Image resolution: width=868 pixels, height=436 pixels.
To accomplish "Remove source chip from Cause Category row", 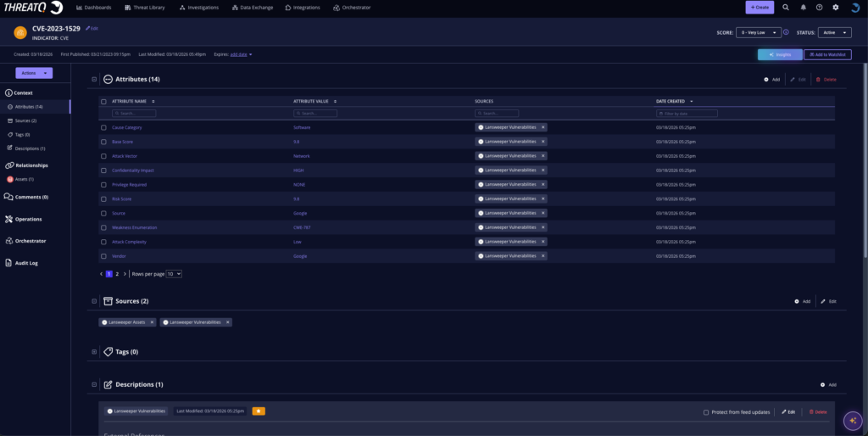I will (x=543, y=127).
